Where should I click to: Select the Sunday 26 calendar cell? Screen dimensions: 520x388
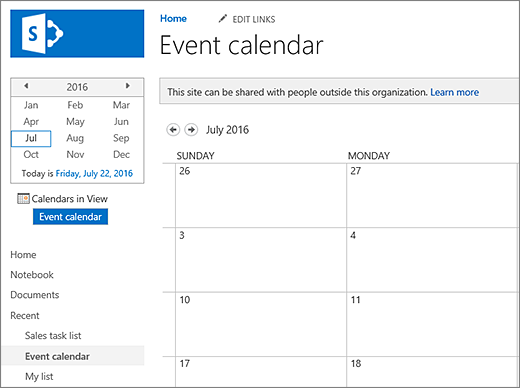[x=261, y=196]
